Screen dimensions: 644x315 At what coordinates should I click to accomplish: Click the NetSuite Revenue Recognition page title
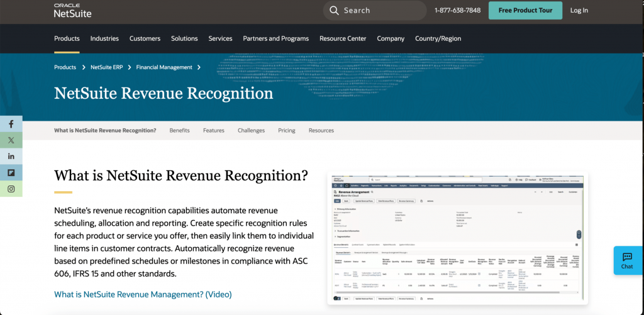click(x=164, y=93)
